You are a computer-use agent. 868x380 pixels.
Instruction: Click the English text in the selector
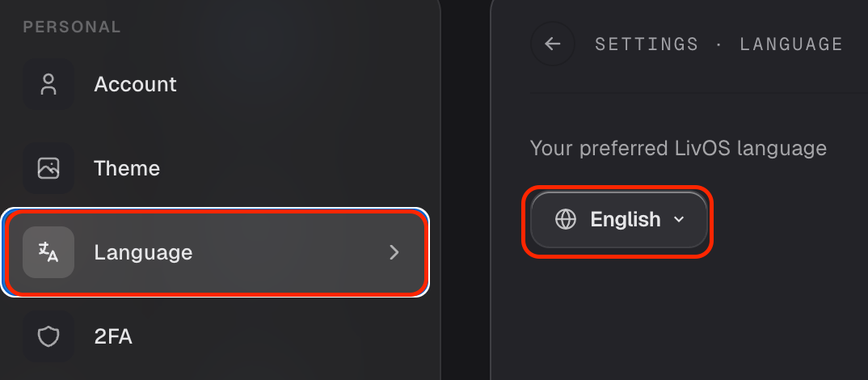[x=626, y=219]
